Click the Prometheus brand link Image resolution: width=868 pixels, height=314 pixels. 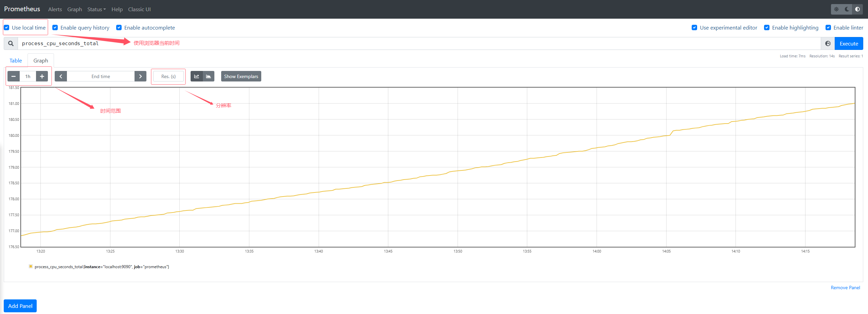(22, 9)
